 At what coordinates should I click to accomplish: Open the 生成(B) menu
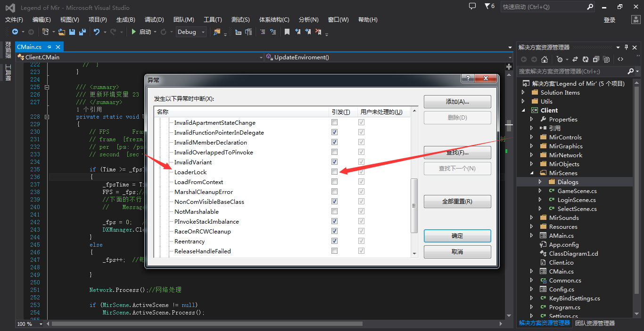click(x=126, y=19)
